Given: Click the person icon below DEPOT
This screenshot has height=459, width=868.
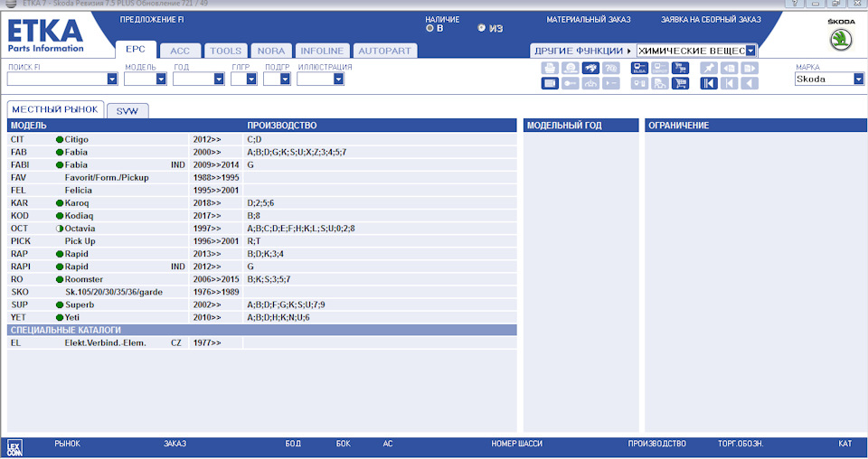Looking at the screenshot, I should (660, 83).
